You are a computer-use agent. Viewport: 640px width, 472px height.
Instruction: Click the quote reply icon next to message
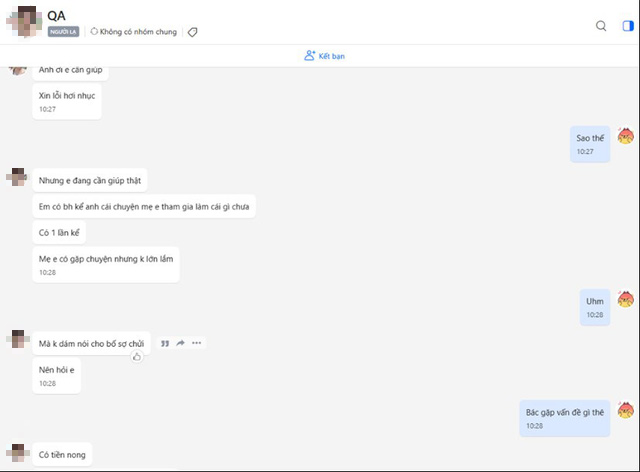[165, 343]
